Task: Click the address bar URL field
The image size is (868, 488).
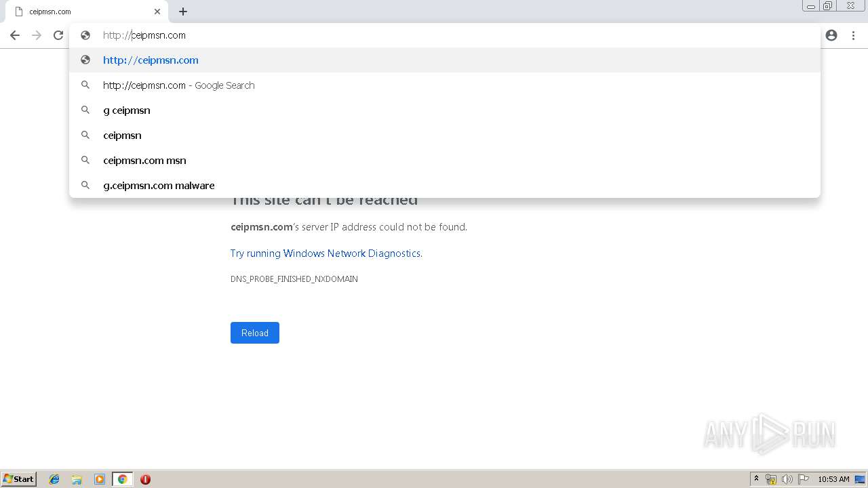Action: tap(445, 35)
